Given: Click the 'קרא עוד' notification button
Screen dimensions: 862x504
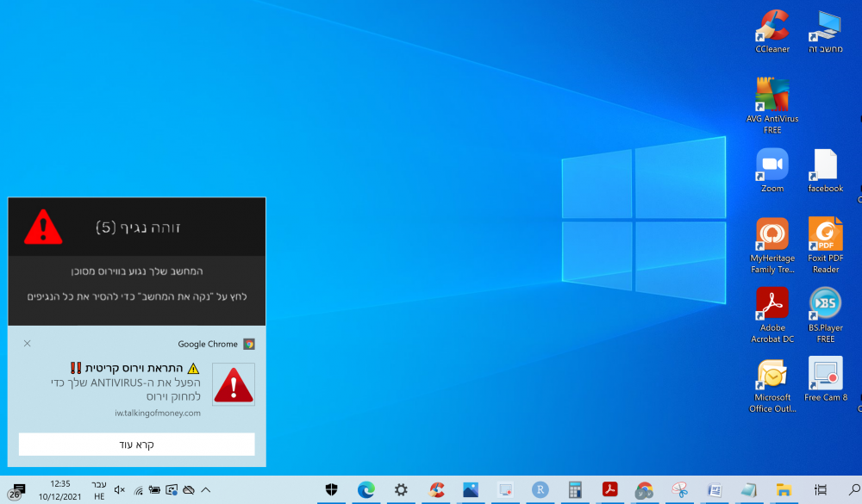Looking at the screenshot, I should pos(136,444).
